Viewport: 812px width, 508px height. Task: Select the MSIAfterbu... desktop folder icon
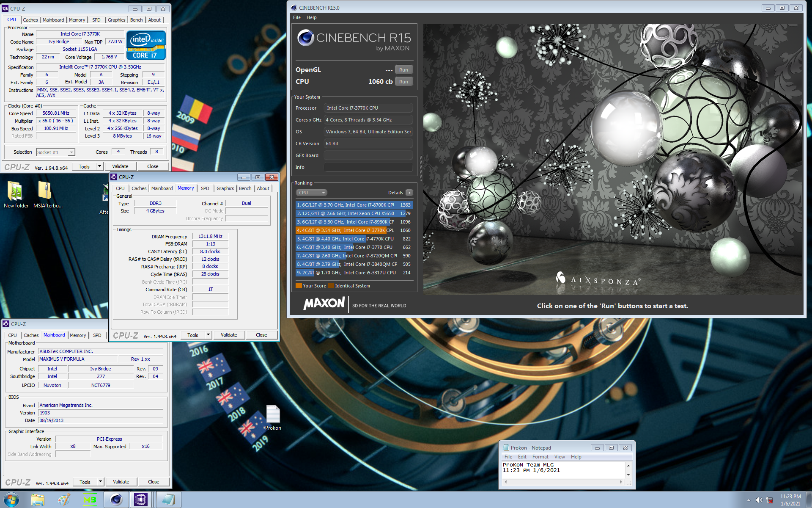pos(48,195)
